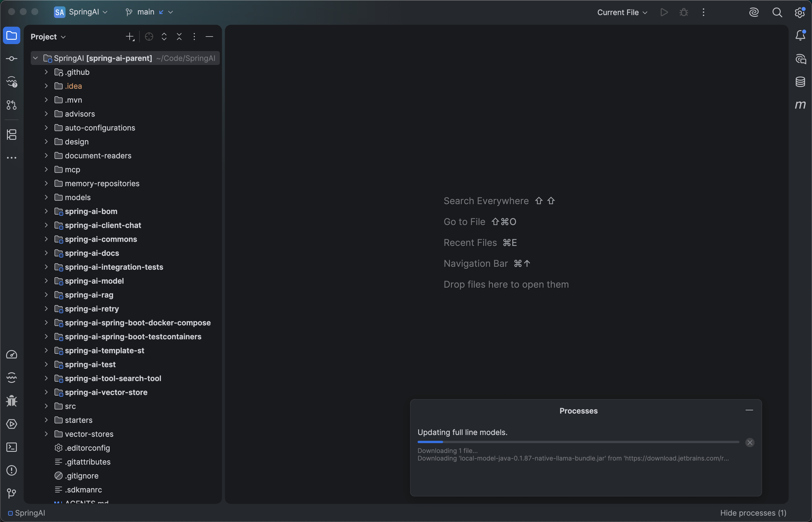Viewport: 812px width, 522px height.
Task: Open the Project view mode dropdown
Action: pyautogui.click(x=48, y=37)
